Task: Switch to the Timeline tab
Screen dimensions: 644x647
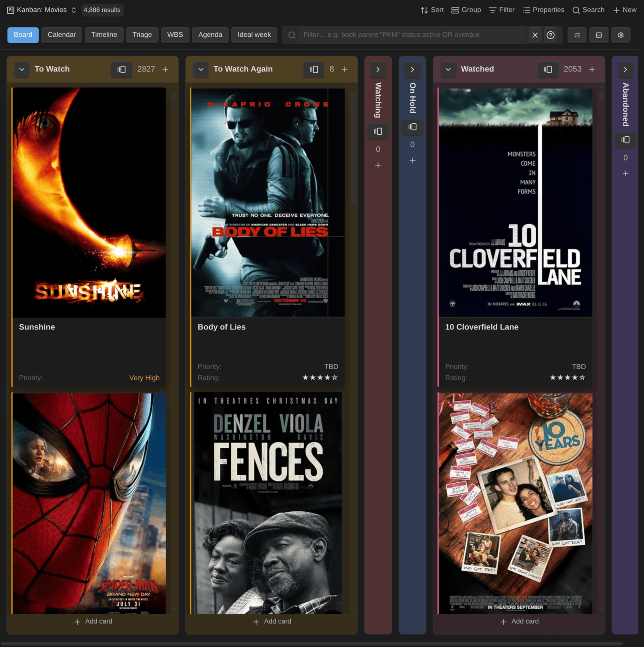Action: pos(104,35)
